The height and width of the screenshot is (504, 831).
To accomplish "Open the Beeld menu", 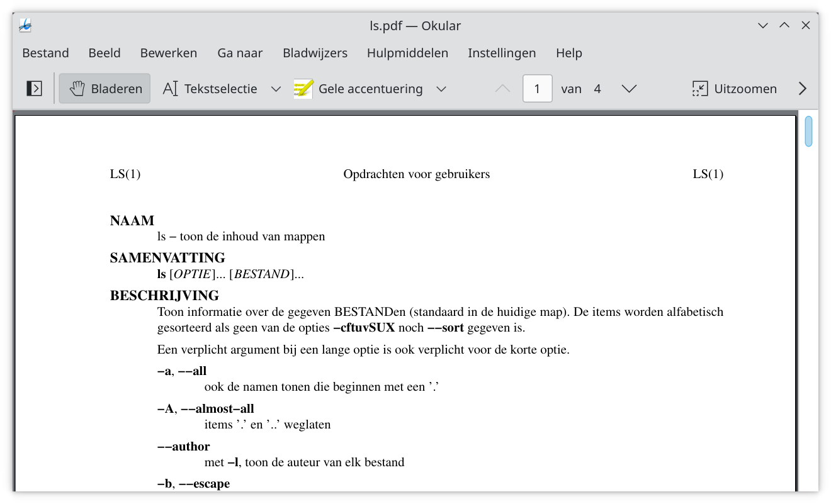I will click(x=105, y=53).
